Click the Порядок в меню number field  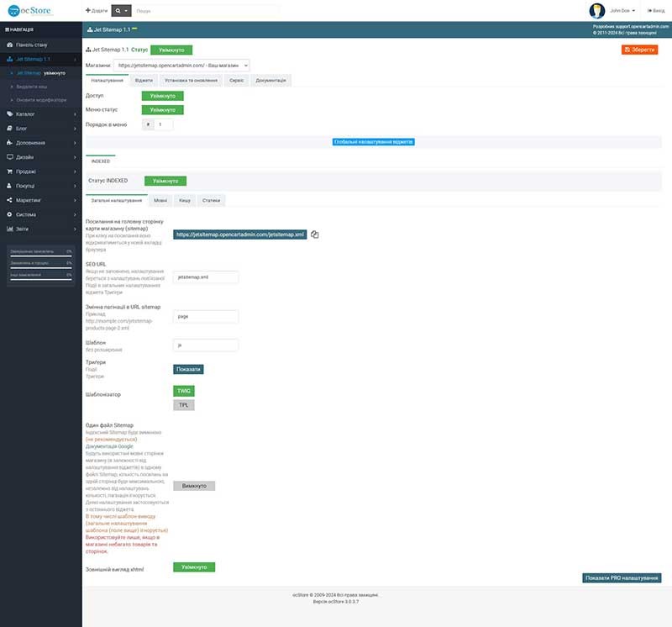(x=164, y=124)
